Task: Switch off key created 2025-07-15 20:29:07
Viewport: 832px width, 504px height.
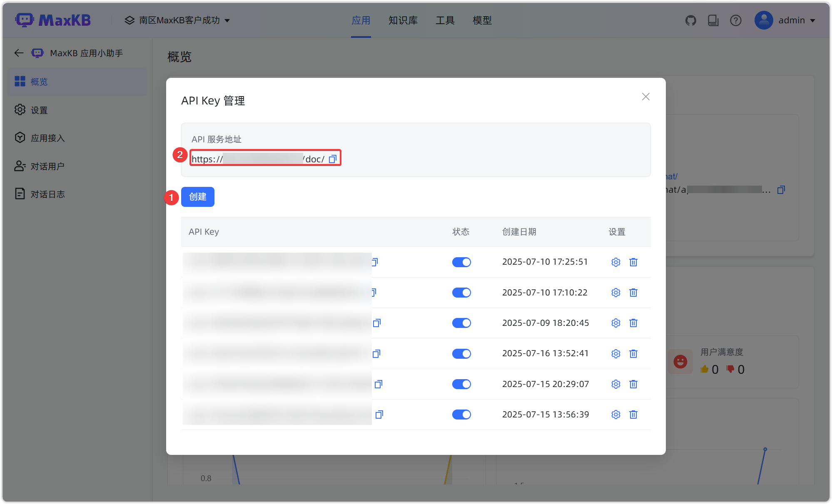Action: [x=461, y=384]
